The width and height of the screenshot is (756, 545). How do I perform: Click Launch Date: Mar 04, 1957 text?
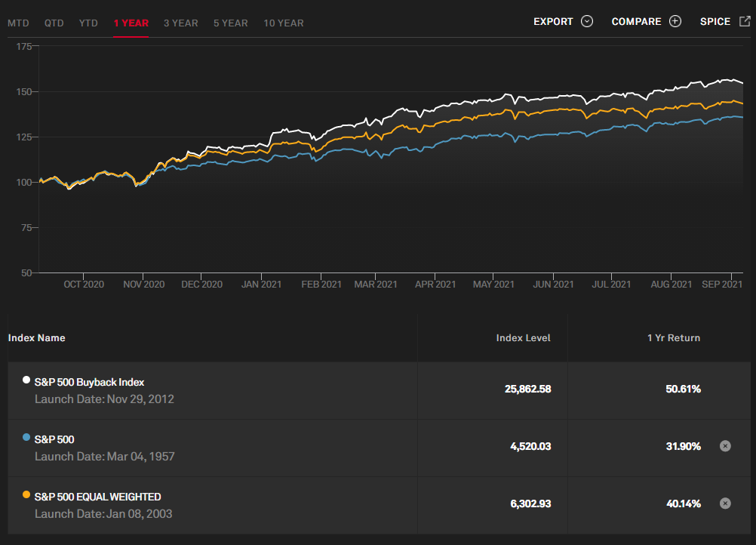point(105,457)
